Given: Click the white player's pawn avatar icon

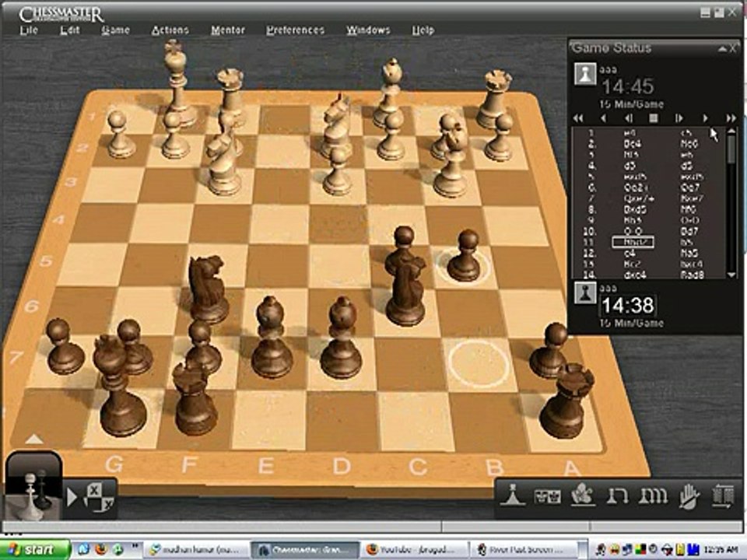Looking at the screenshot, I should tap(585, 74).
